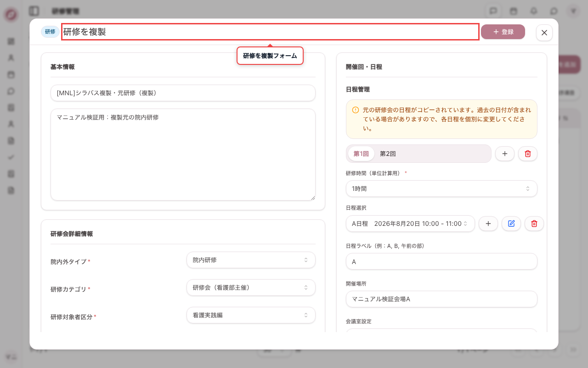Click the 研修を複製 dialog title text
Viewport: 588px width, 368px height.
pos(85,32)
